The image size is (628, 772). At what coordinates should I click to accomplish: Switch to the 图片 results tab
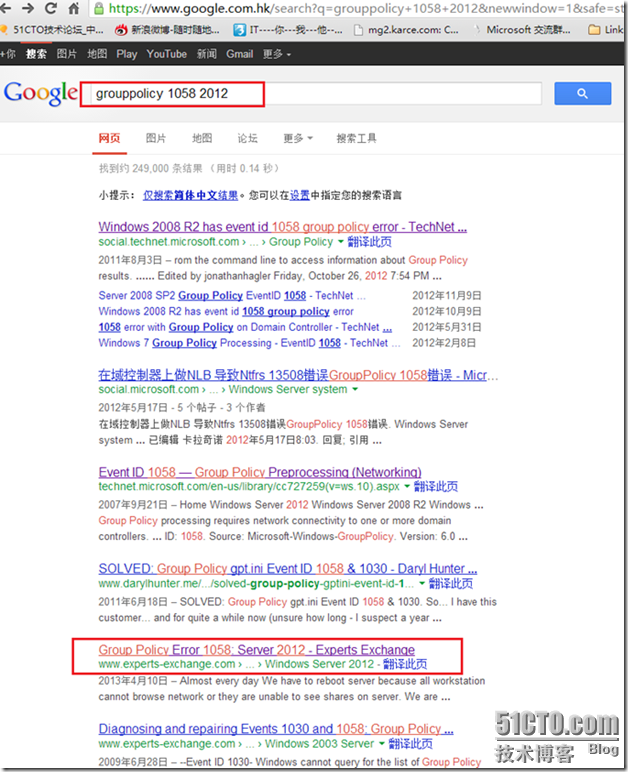coord(156,138)
